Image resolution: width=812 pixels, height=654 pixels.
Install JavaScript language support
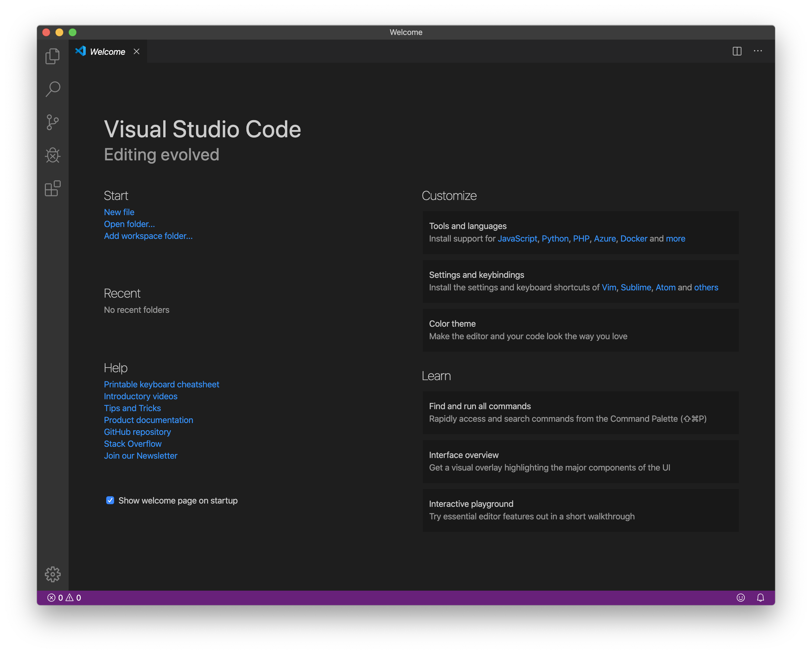(x=517, y=239)
